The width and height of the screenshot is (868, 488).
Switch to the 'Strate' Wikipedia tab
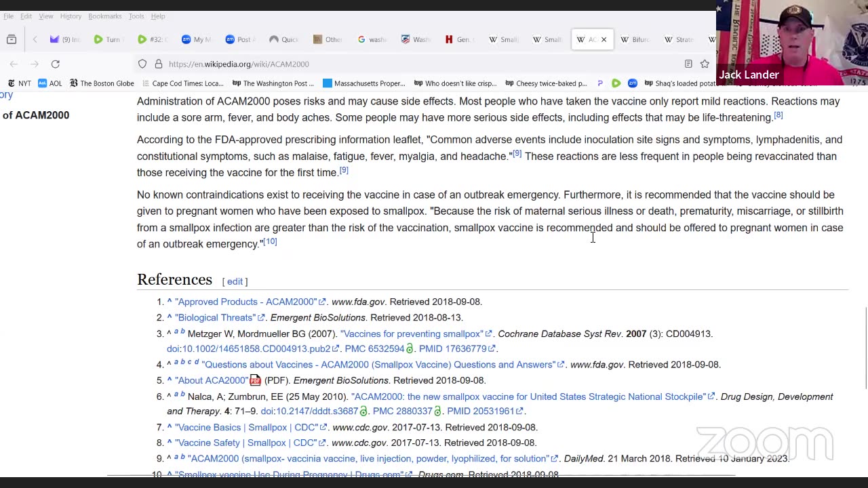(679, 39)
